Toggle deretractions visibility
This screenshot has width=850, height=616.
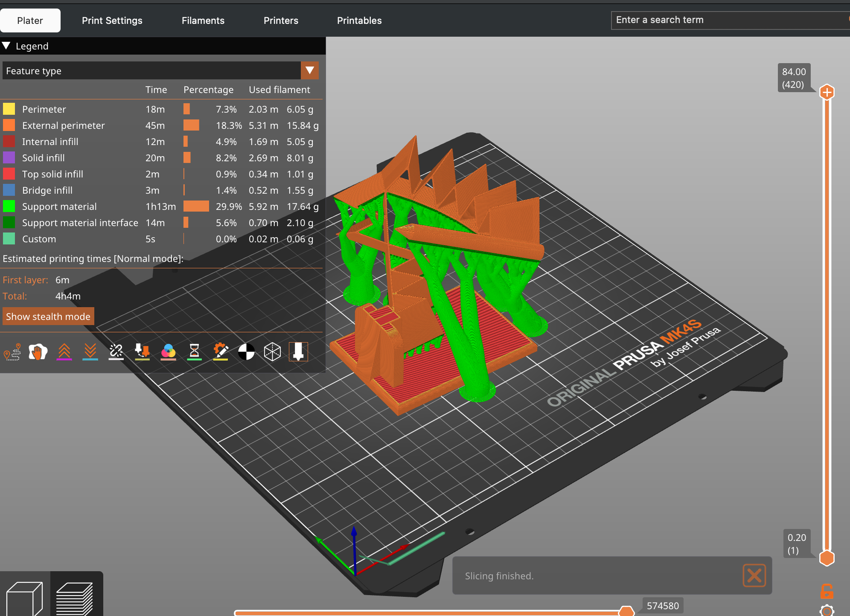coord(90,352)
